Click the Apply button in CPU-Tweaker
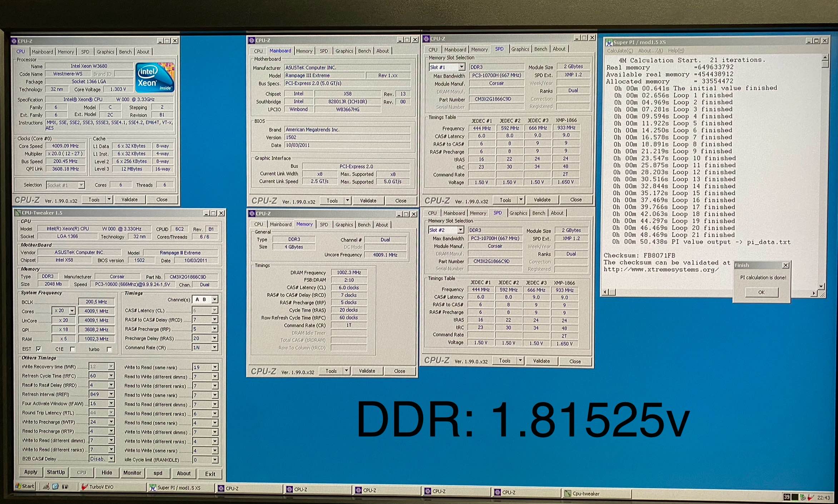The height and width of the screenshot is (504, 838). 31,472
